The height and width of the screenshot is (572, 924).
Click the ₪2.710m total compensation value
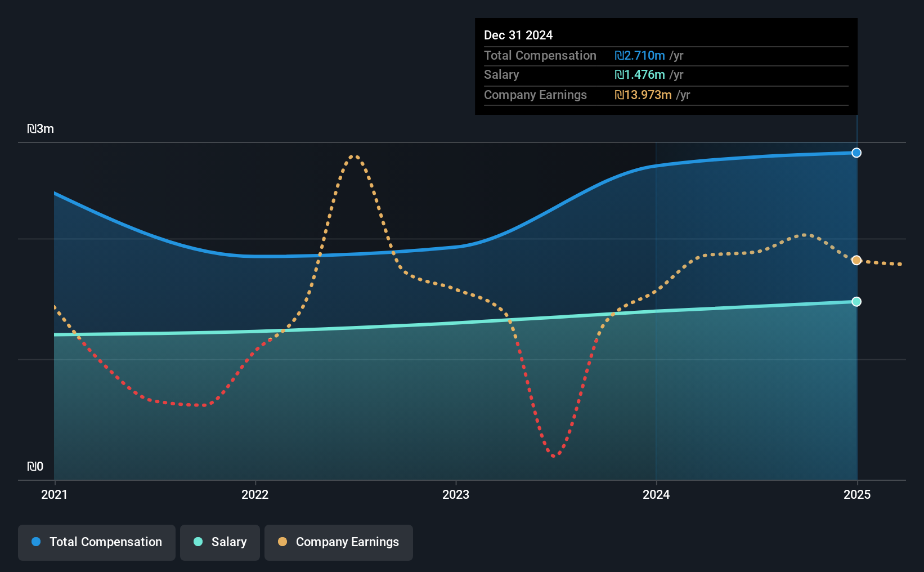point(640,56)
